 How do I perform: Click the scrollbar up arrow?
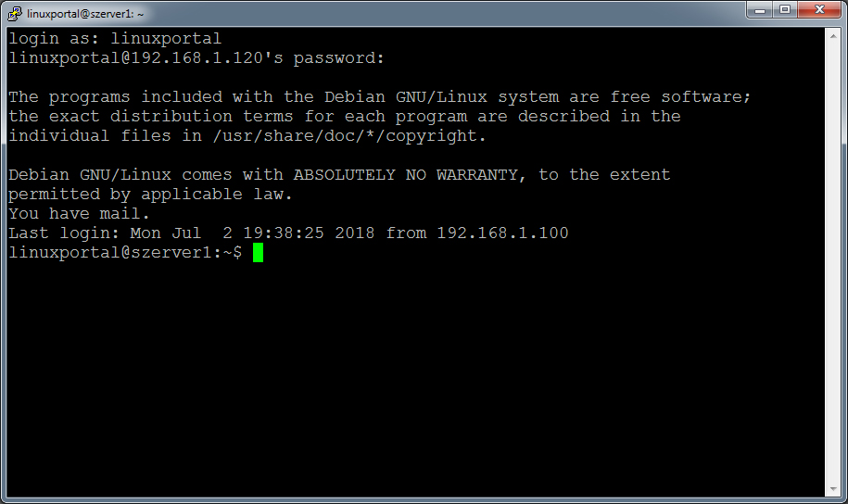tap(832, 35)
